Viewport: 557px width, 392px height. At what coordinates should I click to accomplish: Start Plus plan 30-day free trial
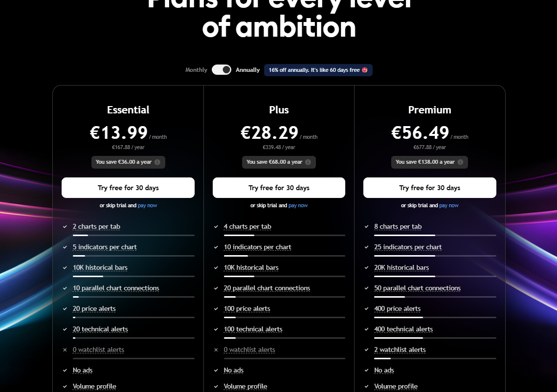point(279,188)
